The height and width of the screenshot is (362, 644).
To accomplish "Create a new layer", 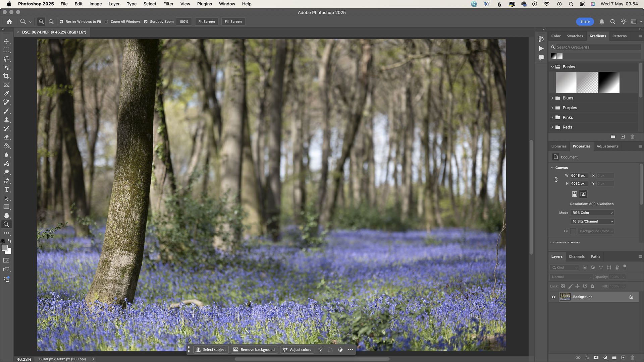I will [x=623, y=358].
